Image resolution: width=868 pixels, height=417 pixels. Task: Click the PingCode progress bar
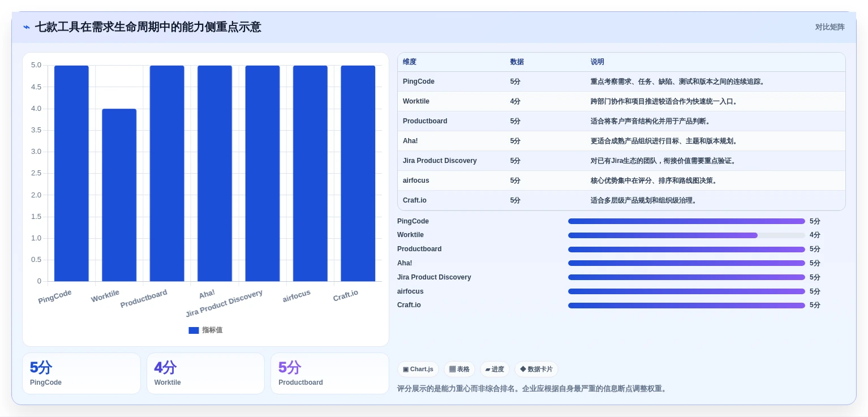coord(686,221)
